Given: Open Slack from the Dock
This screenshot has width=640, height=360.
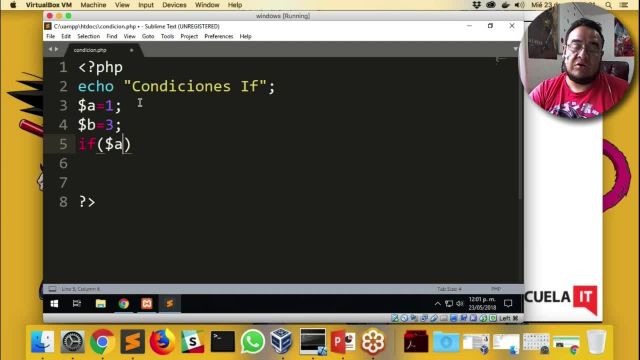Looking at the screenshot, I should [192, 341].
